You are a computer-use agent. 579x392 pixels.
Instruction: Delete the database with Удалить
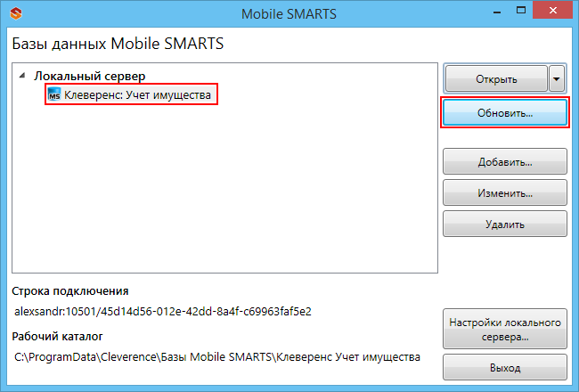click(x=505, y=224)
